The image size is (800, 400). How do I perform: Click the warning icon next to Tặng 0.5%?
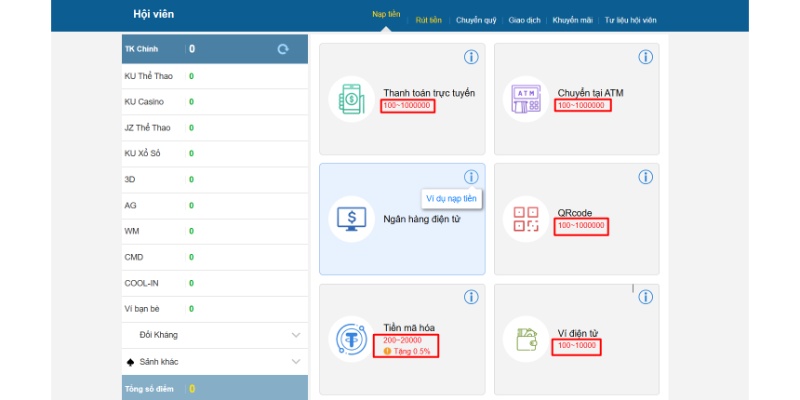click(x=387, y=351)
